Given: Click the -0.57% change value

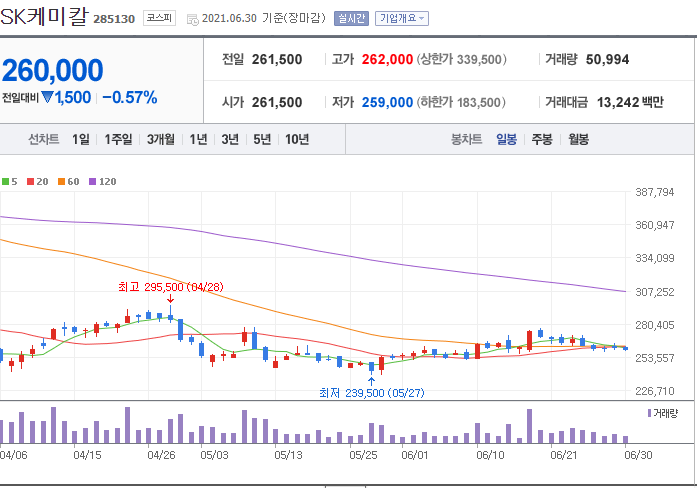Looking at the screenshot, I should pos(130,98).
